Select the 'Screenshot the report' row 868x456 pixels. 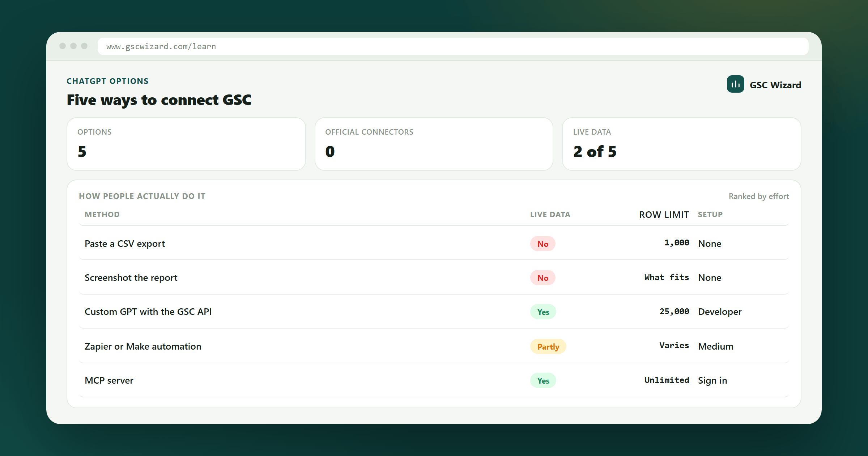point(434,277)
